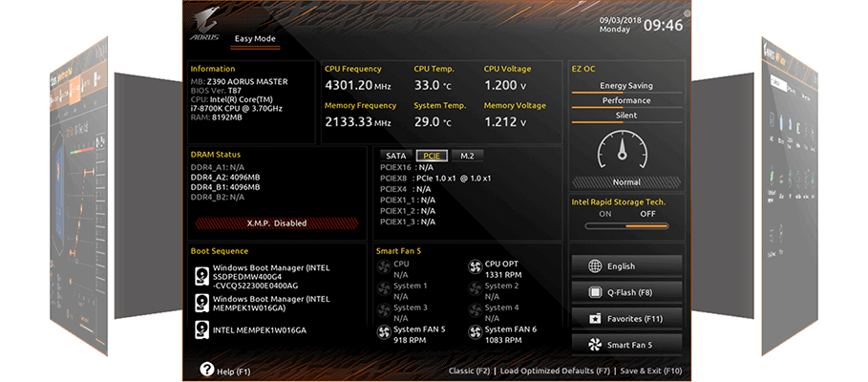868x382 pixels.
Task: Click the PCIEX4 : N/A row
Action: click(x=407, y=189)
